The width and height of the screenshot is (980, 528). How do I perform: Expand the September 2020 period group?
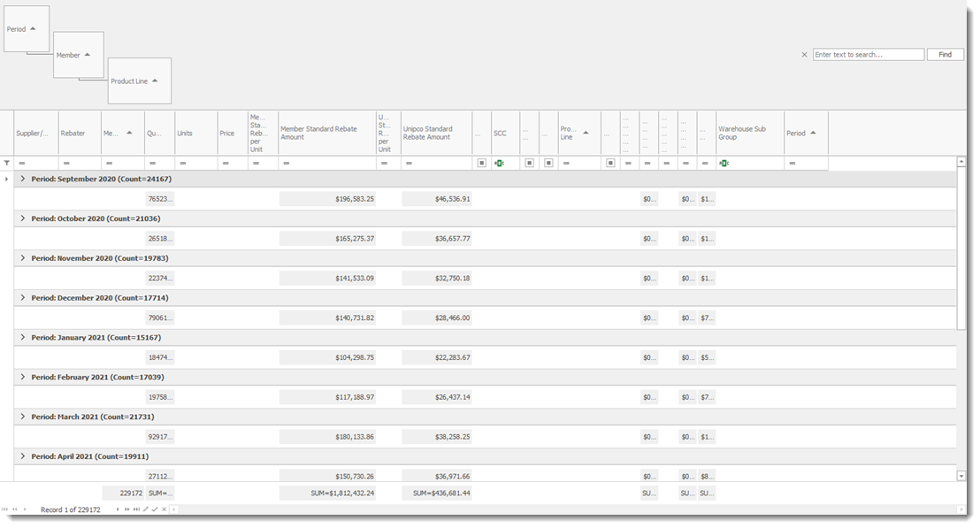23,179
